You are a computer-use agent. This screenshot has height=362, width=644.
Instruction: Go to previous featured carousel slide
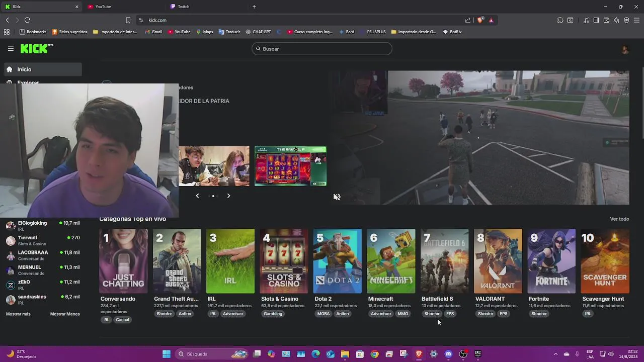197,196
